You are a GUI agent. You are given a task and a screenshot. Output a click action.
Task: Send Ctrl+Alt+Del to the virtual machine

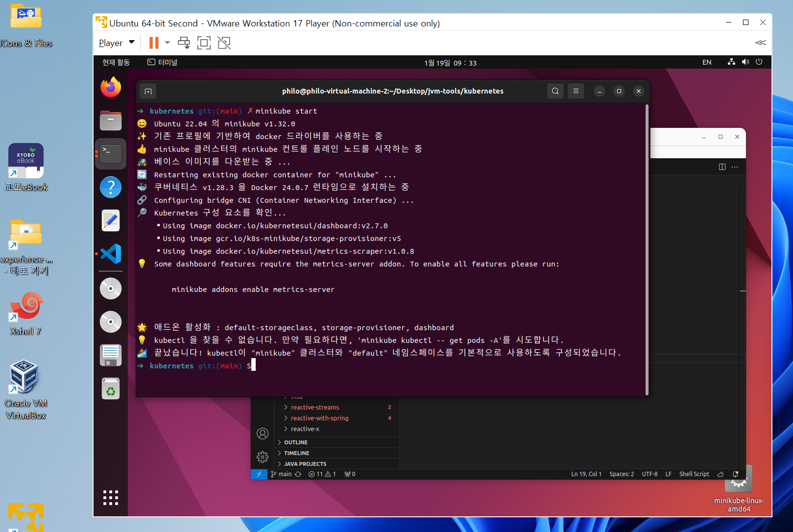point(184,43)
